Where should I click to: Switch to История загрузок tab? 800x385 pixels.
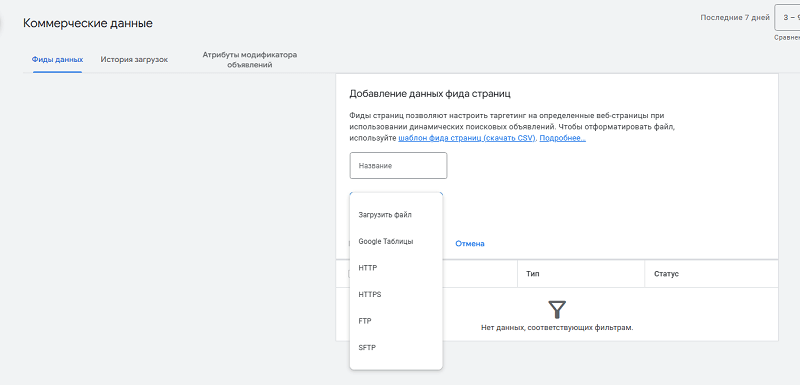[x=134, y=60]
